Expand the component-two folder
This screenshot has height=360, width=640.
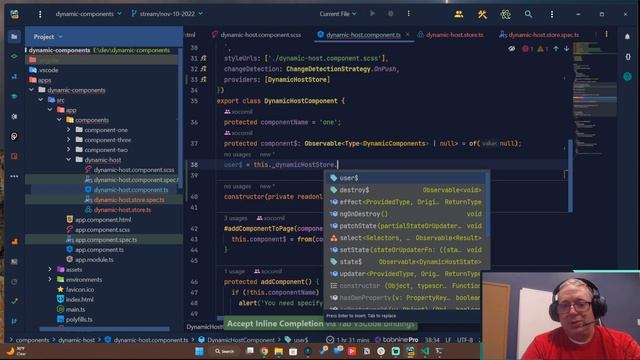69,150
